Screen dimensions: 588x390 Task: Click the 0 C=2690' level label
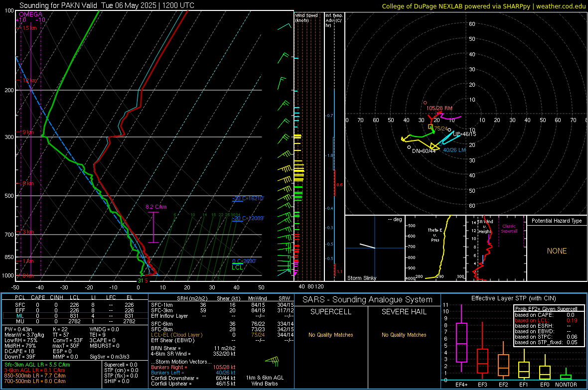coord(244,261)
